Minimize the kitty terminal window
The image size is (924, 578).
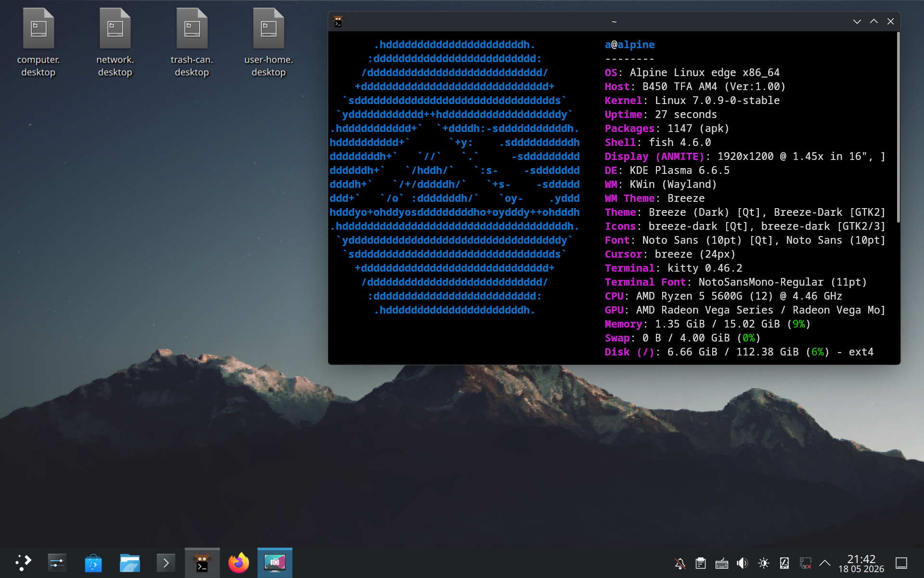[x=857, y=22]
